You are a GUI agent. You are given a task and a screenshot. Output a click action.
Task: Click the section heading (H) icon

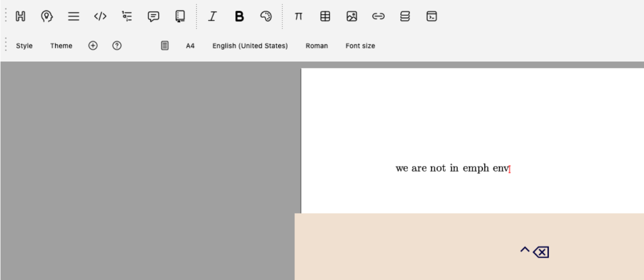(x=20, y=17)
